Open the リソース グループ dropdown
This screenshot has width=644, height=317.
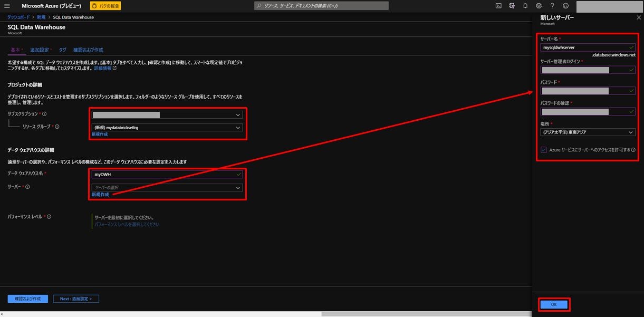tap(167, 127)
